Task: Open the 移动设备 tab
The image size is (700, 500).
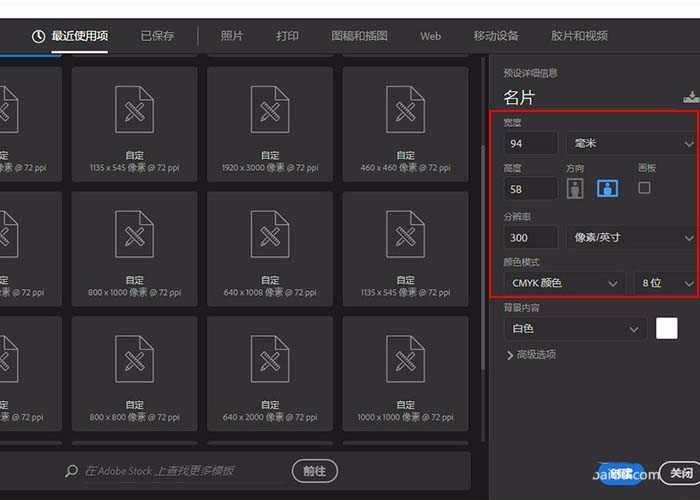Action: [496, 36]
